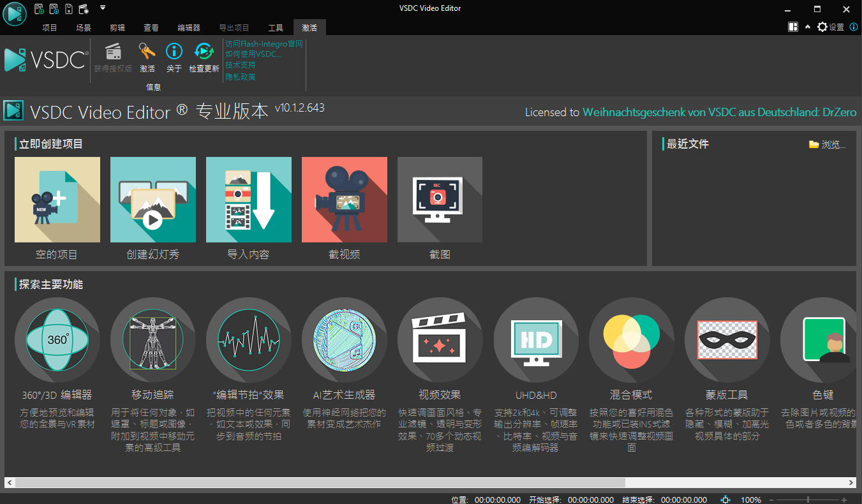
Task: Create a 空的项目 via its thumbnail
Action: point(57,200)
